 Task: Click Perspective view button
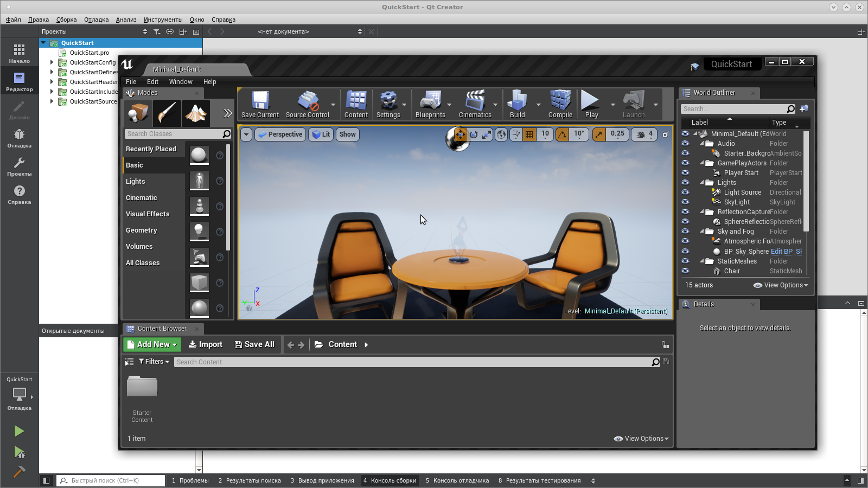click(280, 134)
